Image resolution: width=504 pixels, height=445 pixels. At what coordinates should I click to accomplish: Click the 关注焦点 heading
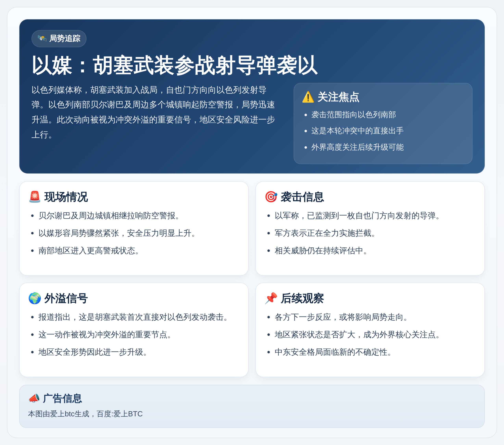(338, 97)
